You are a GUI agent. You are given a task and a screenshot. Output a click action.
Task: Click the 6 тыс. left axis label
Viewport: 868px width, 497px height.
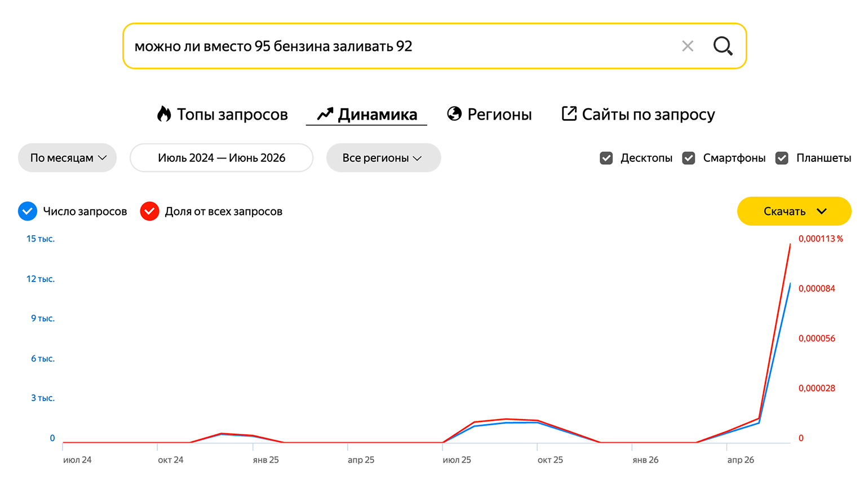point(43,358)
